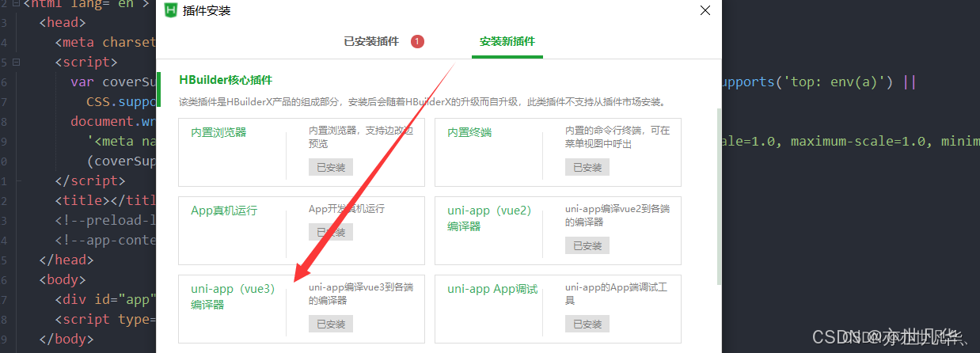This screenshot has height=353, width=980.
Task: Click 已安装 button for uni-app (vue3) 编译器
Action: coord(331,324)
